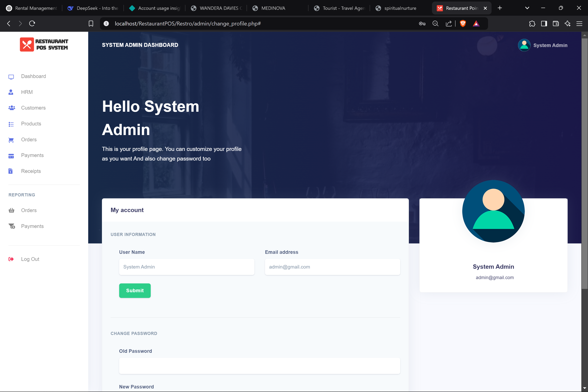The width and height of the screenshot is (588, 392).
Task: Go back with browser back arrow
Action: coord(9,24)
